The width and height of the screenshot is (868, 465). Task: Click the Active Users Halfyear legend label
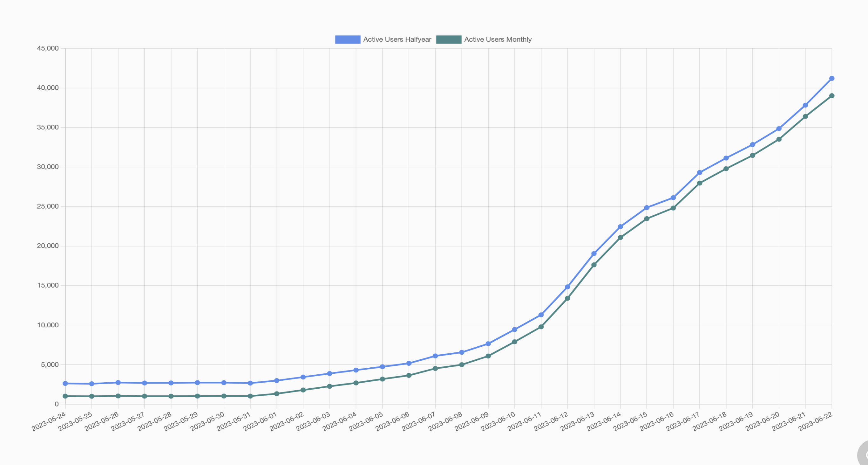click(x=397, y=39)
